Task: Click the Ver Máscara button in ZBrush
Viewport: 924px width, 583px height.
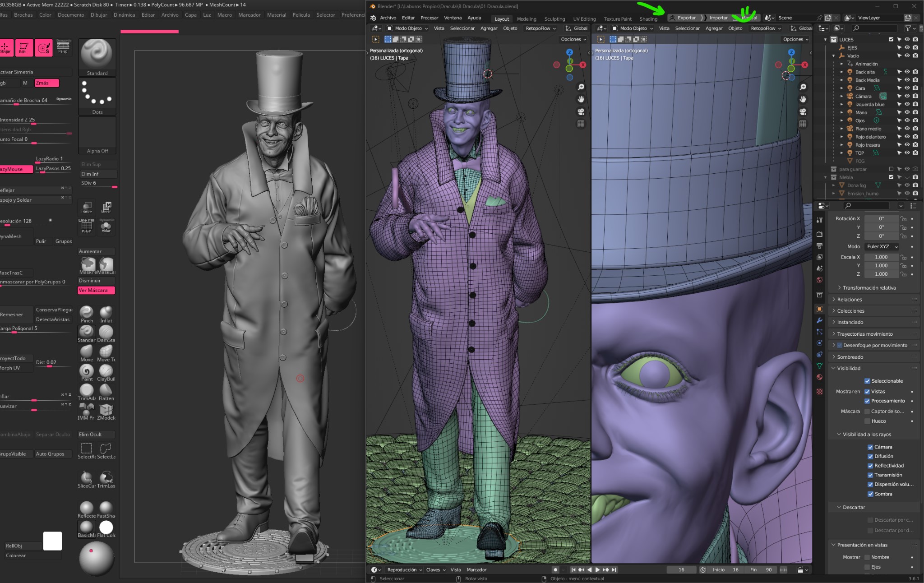Action: 96,290
